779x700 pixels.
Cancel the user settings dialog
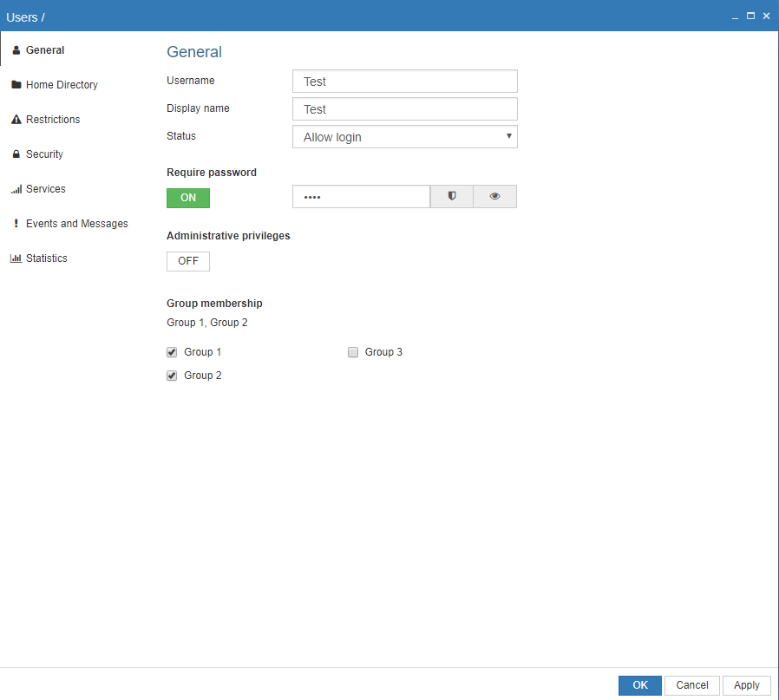click(691, 685)
